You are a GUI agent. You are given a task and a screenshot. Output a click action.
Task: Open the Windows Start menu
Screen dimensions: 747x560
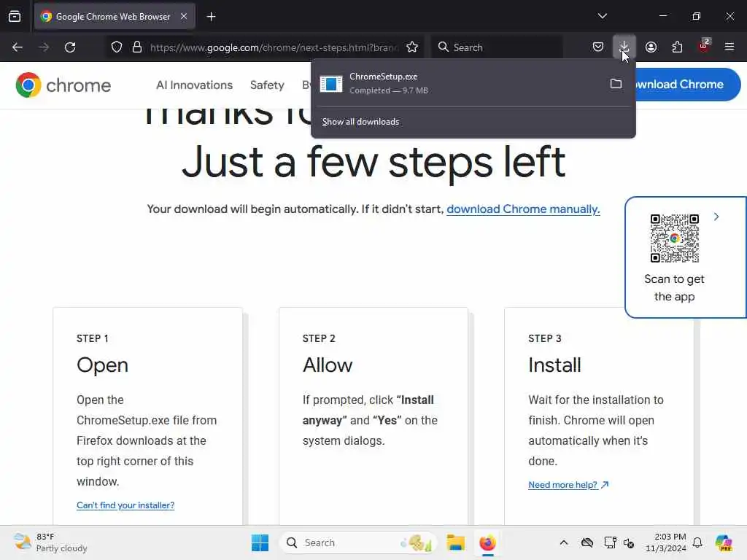(x=260, y=542)
